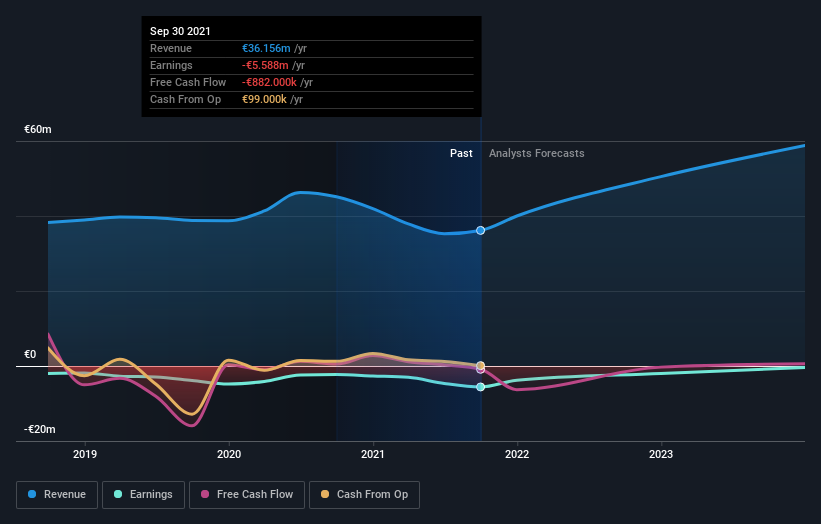Image resolution: width=821 pixels, height=524 pixels.
Task: Click the €0 y-axis label
Action: [x=30, y=354]
